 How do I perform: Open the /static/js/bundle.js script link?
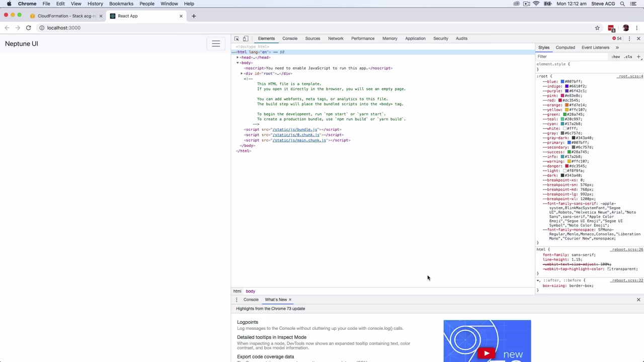pyautogui.click(x=295, y=130)
